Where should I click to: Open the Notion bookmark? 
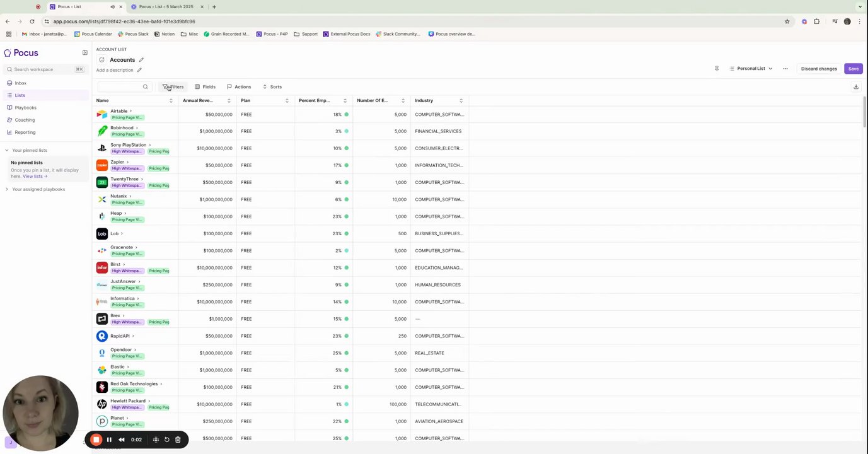point(165,34)
